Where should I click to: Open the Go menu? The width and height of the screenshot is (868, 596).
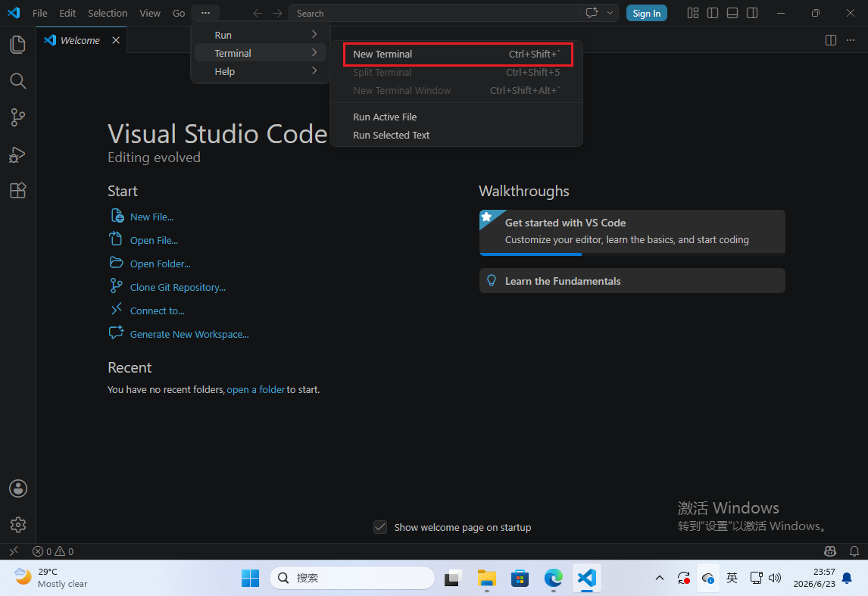(178, 14)
